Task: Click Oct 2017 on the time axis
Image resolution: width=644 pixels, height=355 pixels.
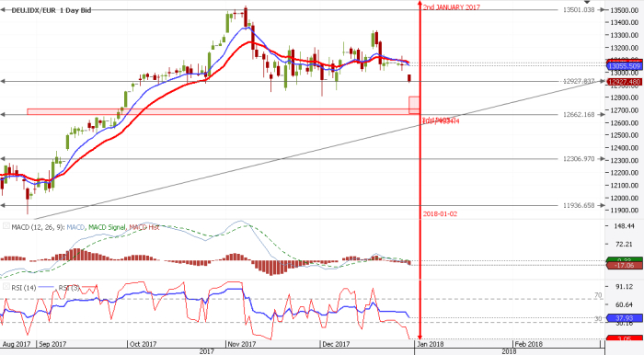Action: point(143,344)
